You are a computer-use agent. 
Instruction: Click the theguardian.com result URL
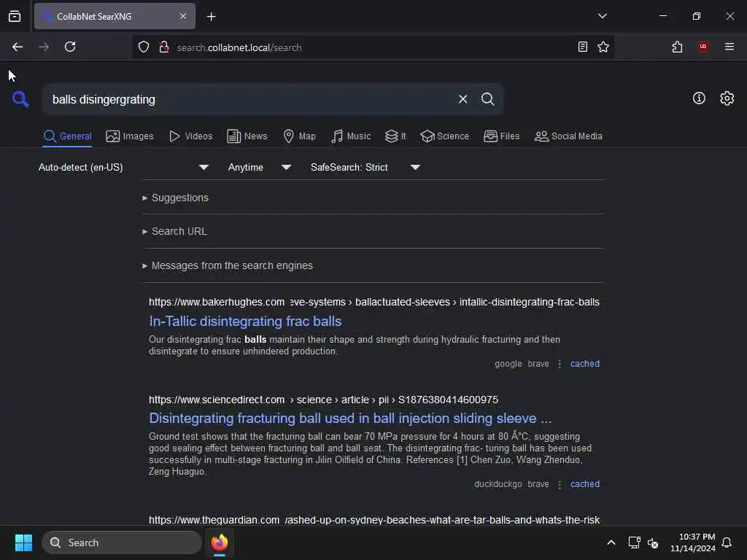coord(374,520)
